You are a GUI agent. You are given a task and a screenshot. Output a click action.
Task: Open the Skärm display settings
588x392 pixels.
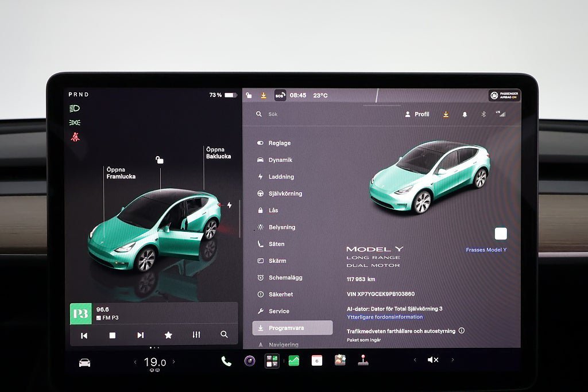coord(272,261)
